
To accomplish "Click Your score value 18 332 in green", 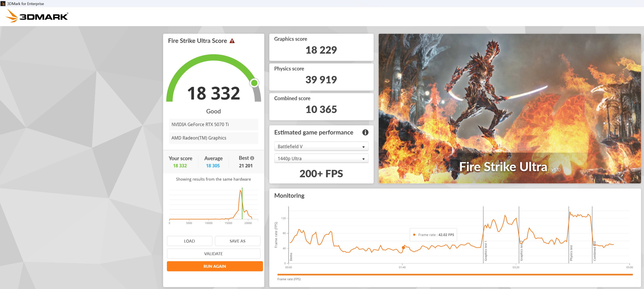I will [x=180, y=166].
